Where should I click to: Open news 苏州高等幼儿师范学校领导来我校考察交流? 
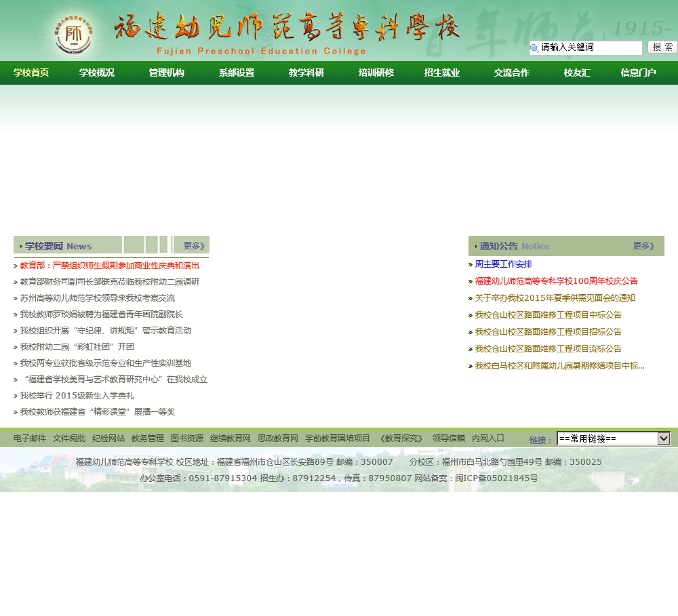(x=98, y=298)
